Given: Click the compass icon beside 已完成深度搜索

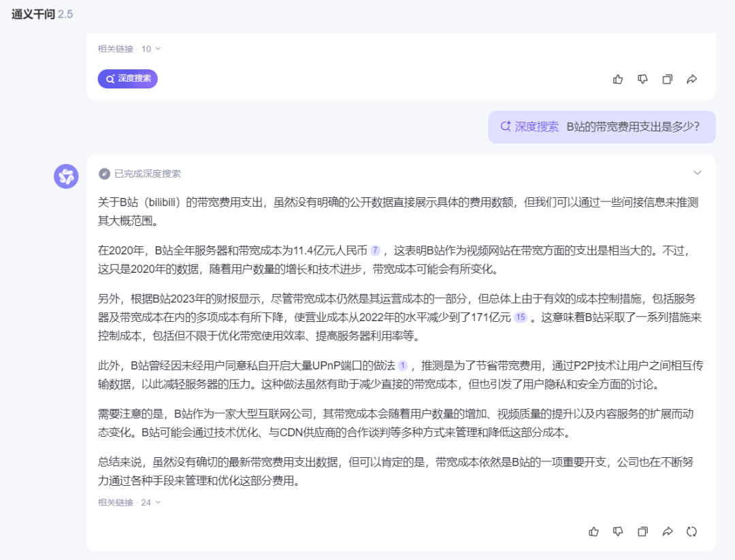Looking at the screenshot, I should pos(104,174).
